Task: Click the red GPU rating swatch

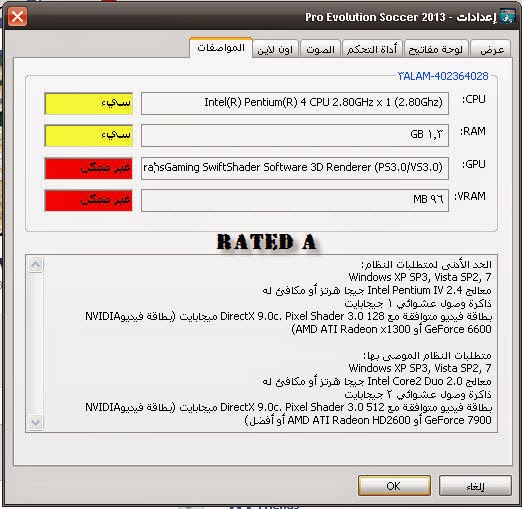Action: [89, 168]
